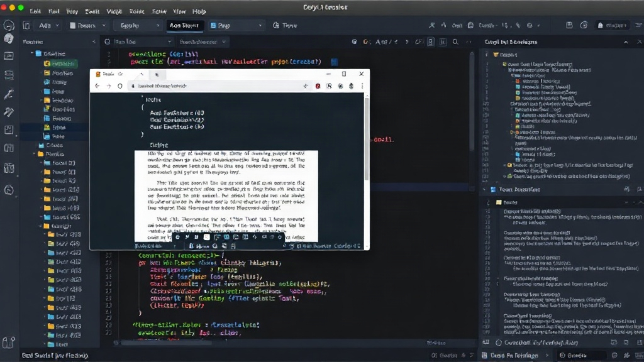Click the Tene button beside the Pag dropdown
644x362 pixels.
click(285, 25)
